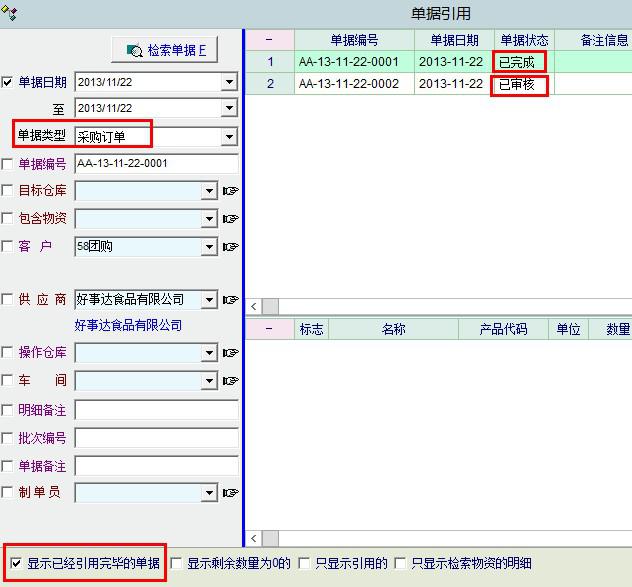The image size is (632, 587).
Task: Click the hand pointer icon beside 客户
Action: pyautogui.click(x=230, y=246)
